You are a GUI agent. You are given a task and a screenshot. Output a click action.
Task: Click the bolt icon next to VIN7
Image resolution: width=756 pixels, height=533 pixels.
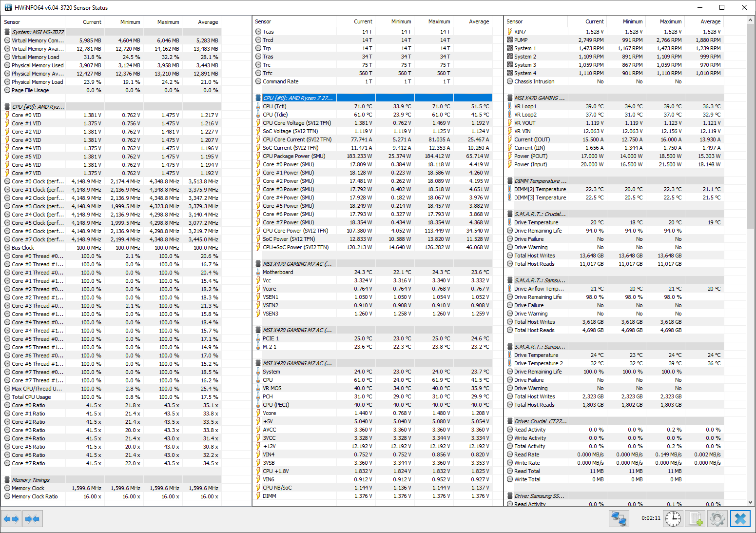click(510, 32)
